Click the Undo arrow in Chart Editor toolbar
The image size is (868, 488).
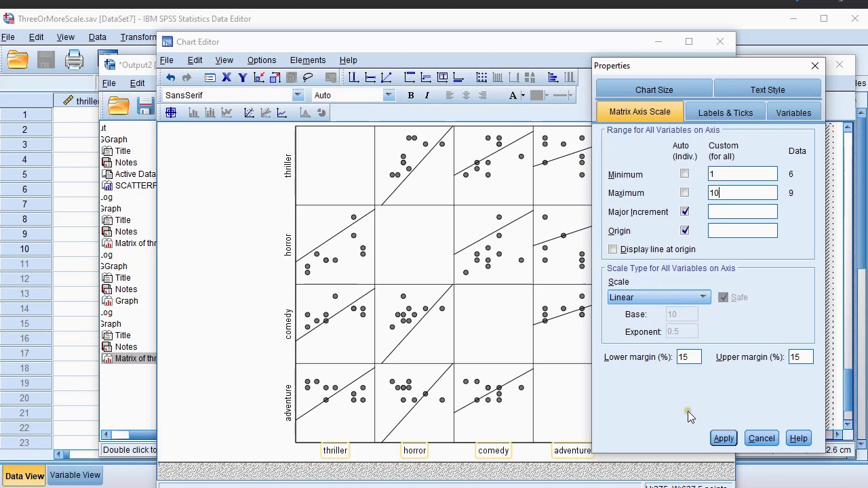pos(170,77)
